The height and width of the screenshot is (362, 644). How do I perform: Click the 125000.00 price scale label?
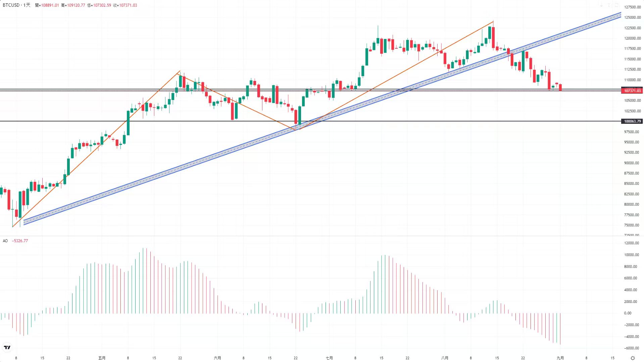pos(632,17)
